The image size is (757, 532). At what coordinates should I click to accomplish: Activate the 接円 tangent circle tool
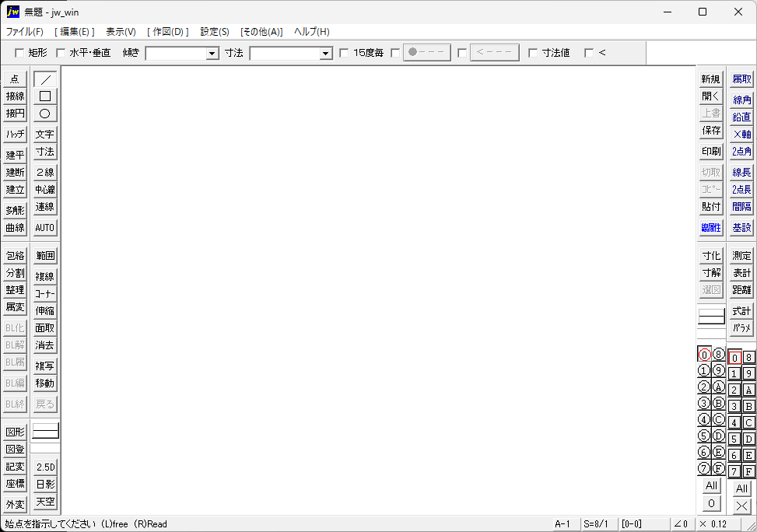point(15,114)
